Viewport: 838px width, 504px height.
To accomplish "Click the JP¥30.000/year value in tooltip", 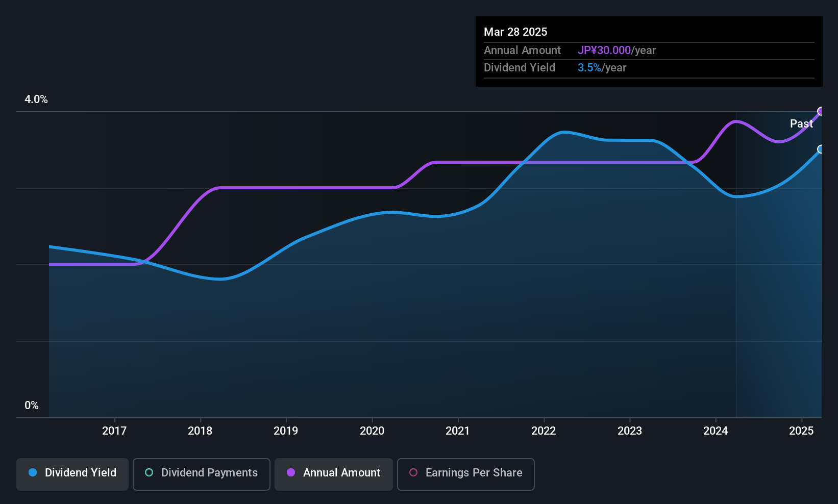I will coord(617,51).
